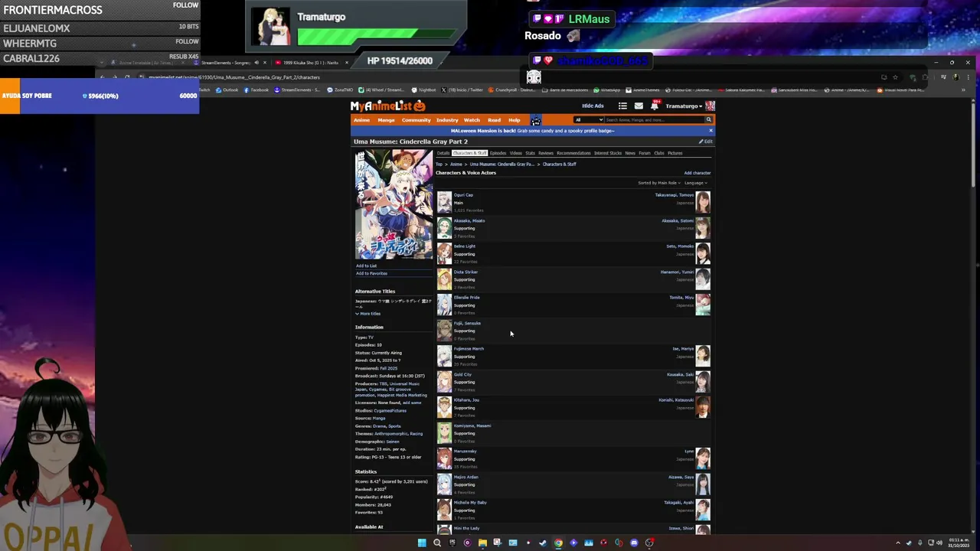Dismiss the MALoween Mansion banner
Viewport: 980px width, 551px height.
coord(710,131)
